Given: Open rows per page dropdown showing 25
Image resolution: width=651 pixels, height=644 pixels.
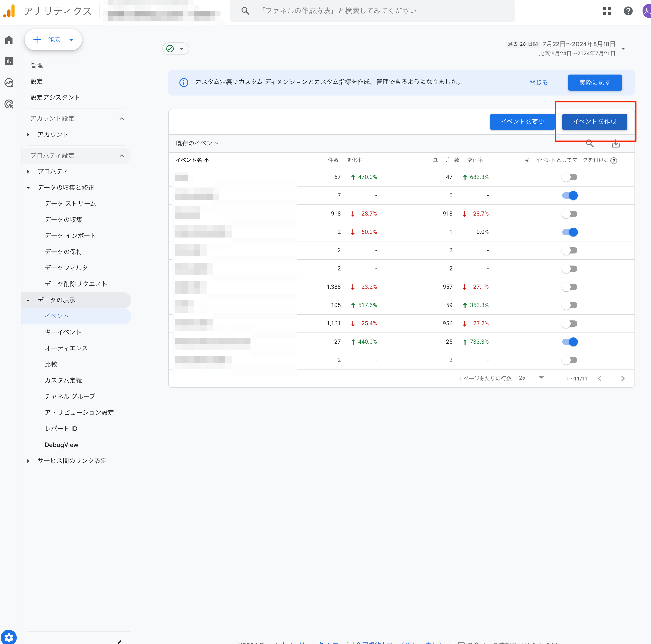Looking at the screenshot, I should click(x=532, y=378).
